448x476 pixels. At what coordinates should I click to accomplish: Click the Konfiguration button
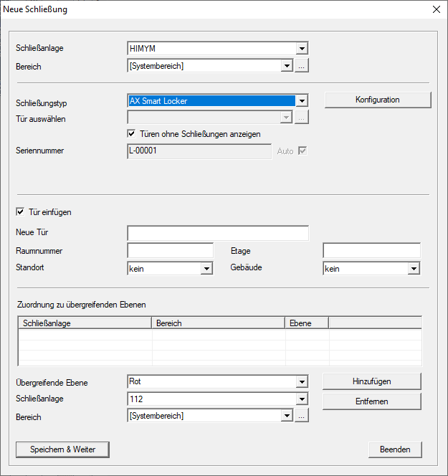tap(377, 100)
